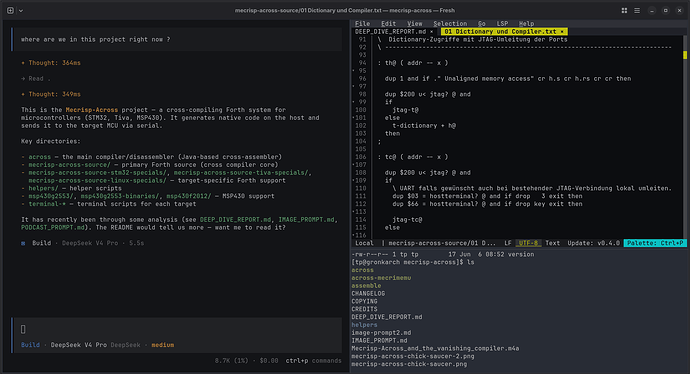The image size is (690, 374).
Task: Expand the new-tab dropdown arrow
Action: (21, 11)
